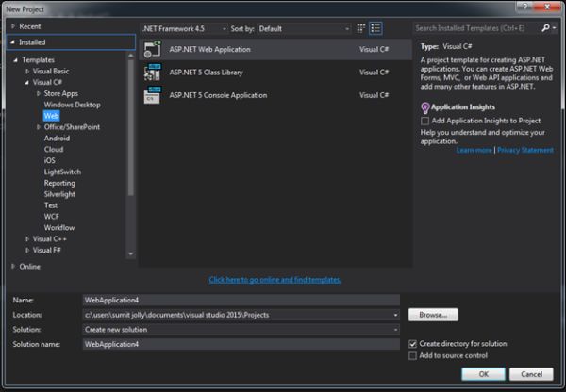Select the Web template category
The height and width of the screenshot is (392, 566).
click(51, 116)
